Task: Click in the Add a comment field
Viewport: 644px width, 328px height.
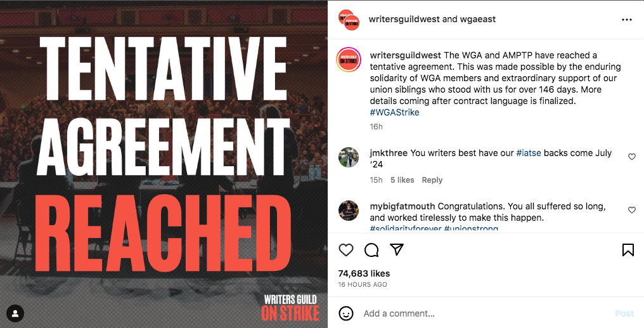Action: point(482,313)
